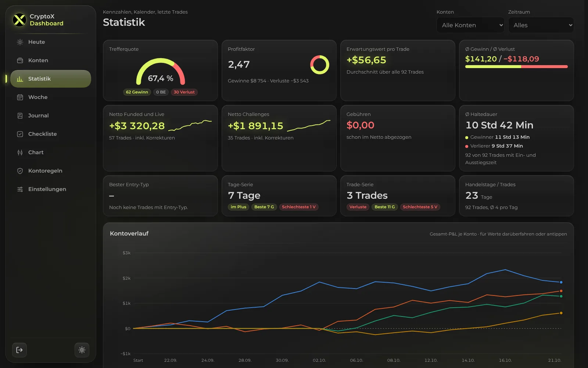Screen dimensions: 588x368
Task: Toggle the light theme sun button
Action: 82,350
